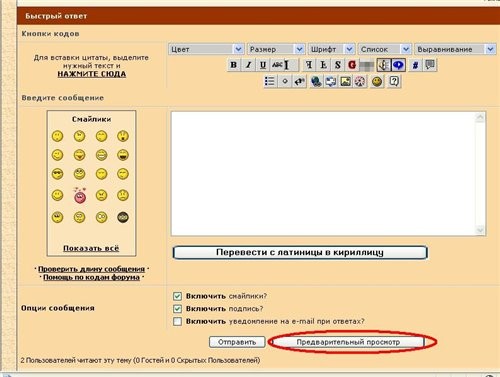Click the 'НАЖМИТЕ СЮДА' quote link
This screenshot has height=377, width=500.
(x=92, y=74)
